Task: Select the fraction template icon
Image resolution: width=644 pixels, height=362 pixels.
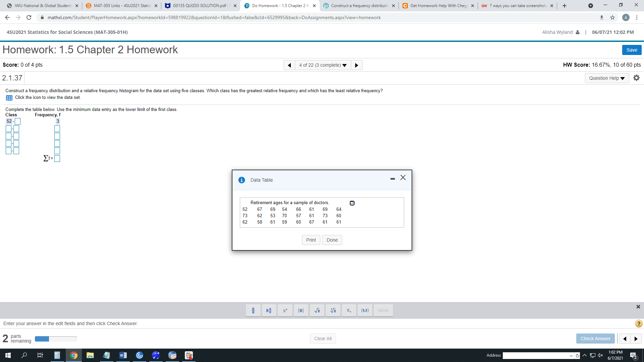Action: click(253, 310)
